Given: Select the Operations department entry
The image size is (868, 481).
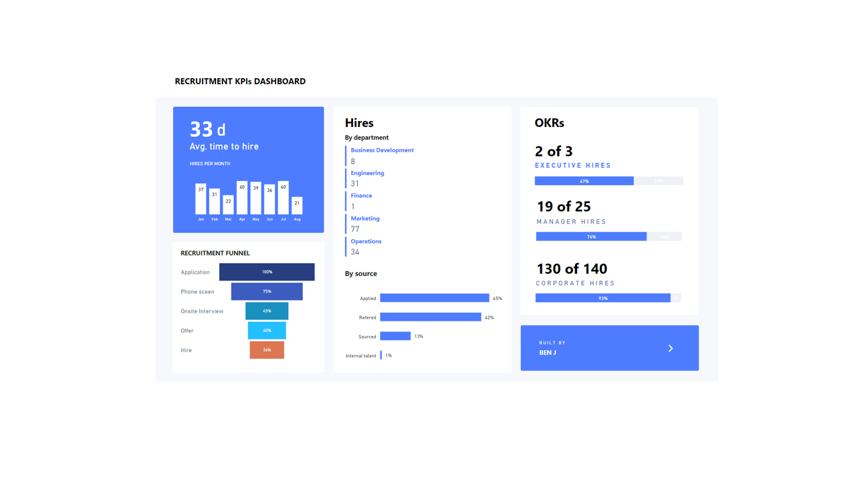Looking at the screenshot, I should pos(366,241).
